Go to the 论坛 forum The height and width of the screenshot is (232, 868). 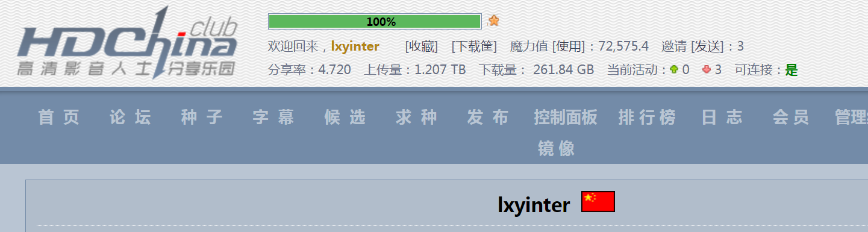coord(131,117)
